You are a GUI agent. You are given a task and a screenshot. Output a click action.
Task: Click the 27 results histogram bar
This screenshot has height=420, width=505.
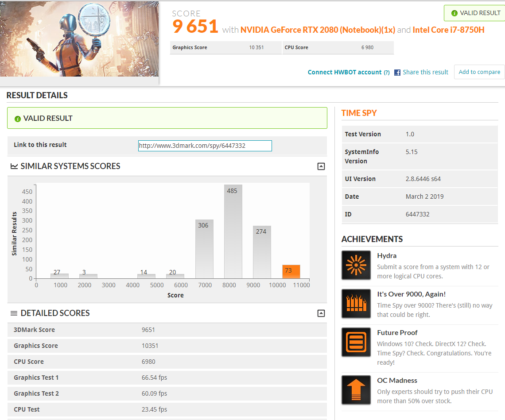click(60, 276)
